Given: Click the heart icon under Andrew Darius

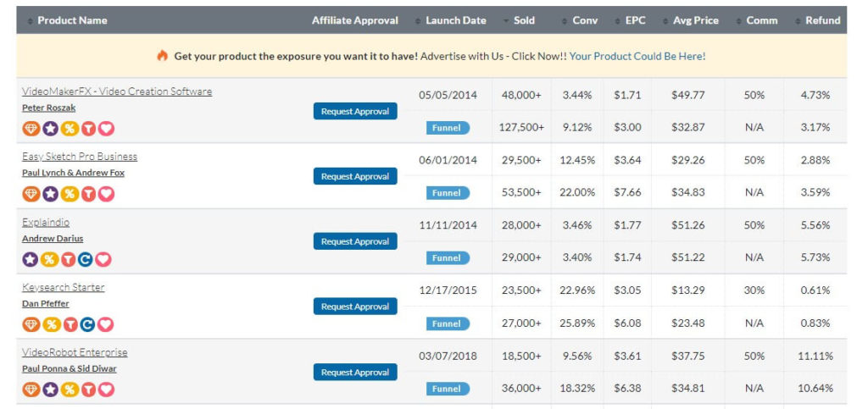Looking at the screenshot, I should 103,259.
